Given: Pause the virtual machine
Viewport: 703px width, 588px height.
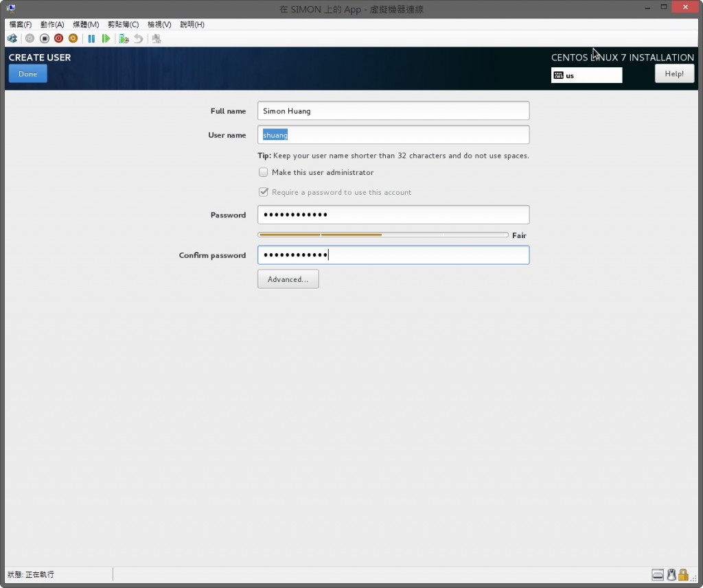Looking at the screenshot, I should point(91,38).
